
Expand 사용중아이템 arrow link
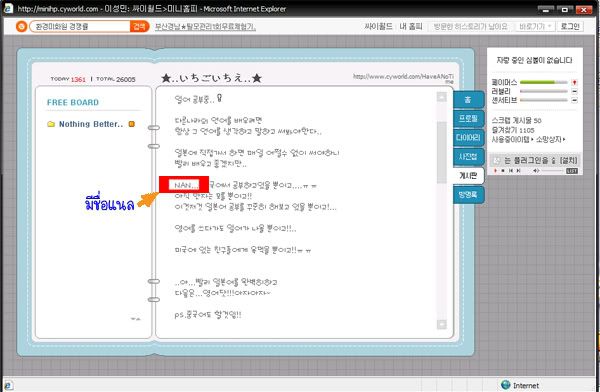512,139
